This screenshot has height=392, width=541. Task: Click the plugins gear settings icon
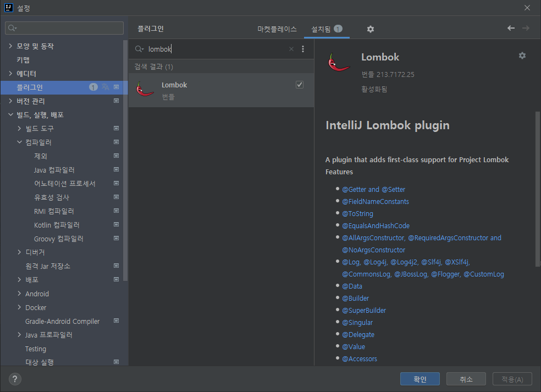pos(370,29)
